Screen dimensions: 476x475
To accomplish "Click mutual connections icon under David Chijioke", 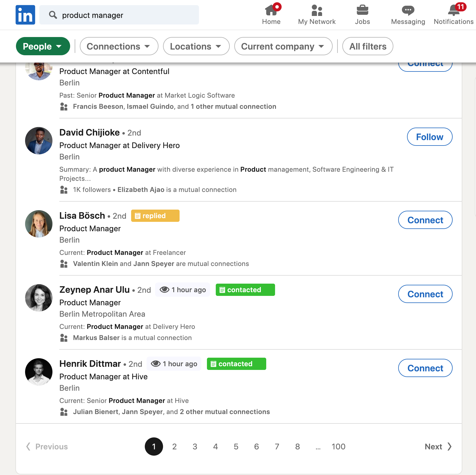I will pos(64,190).
